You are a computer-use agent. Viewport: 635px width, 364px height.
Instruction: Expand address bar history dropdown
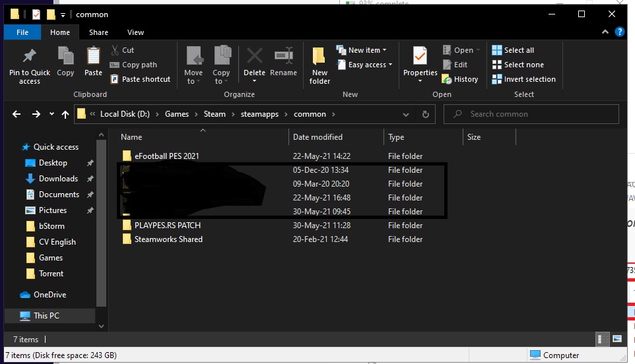[406, 115]
